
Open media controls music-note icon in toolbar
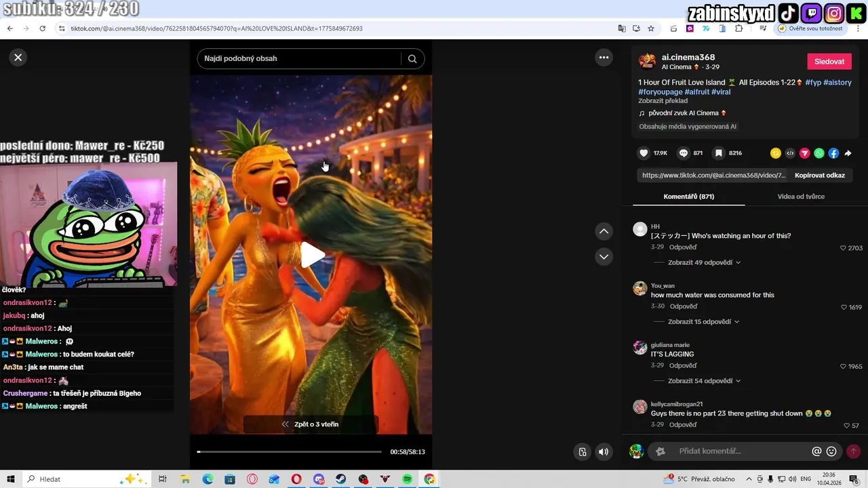[x=763, y=28]
